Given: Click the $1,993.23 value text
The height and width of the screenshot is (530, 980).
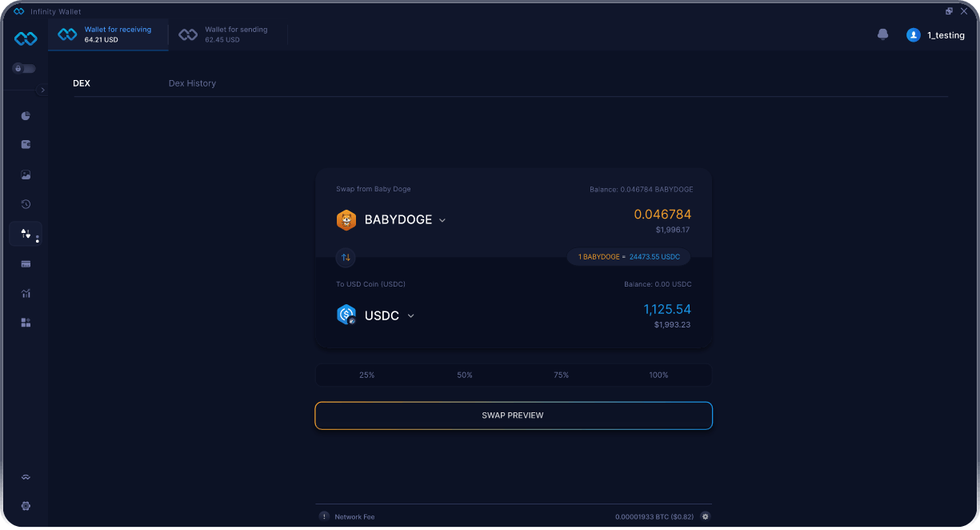Looking at the screenshot, I should (672, 325).
